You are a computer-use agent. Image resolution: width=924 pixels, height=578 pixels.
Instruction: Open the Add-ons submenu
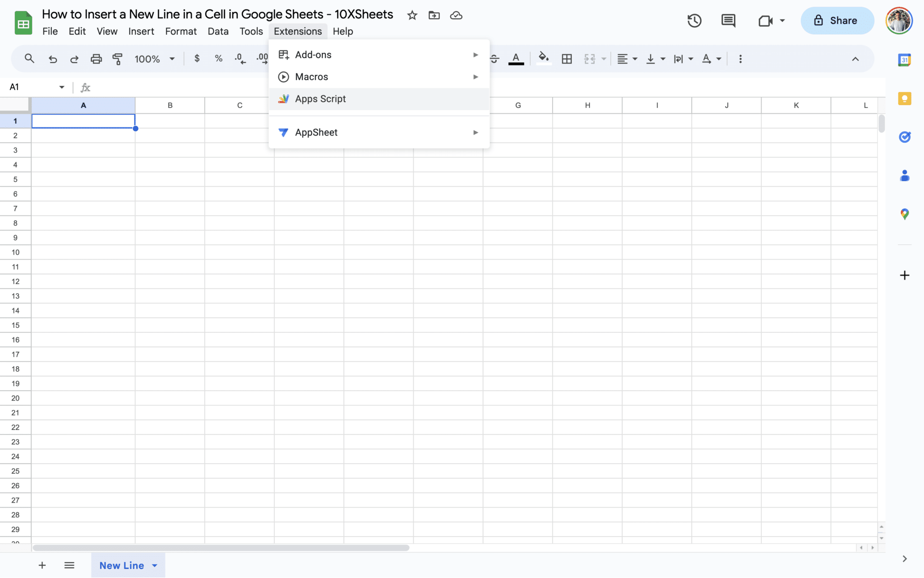tap(379, 55)
